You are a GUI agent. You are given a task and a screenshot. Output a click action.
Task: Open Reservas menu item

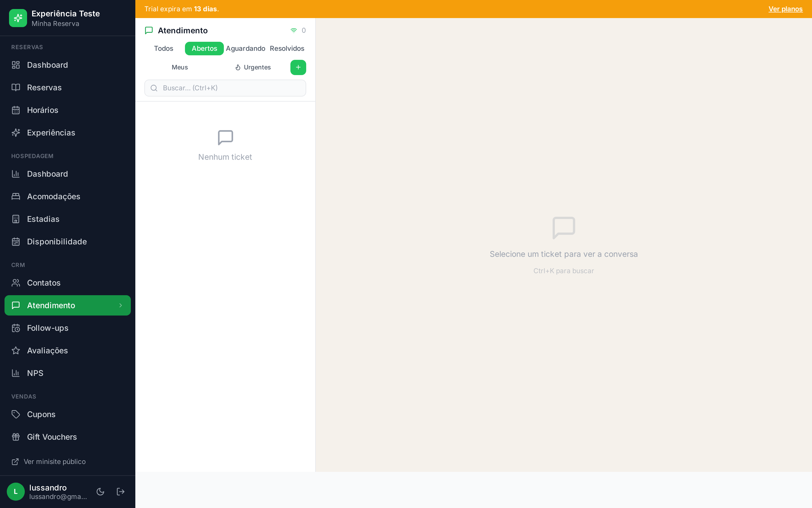pyautogui.click(x=67, y=87)
